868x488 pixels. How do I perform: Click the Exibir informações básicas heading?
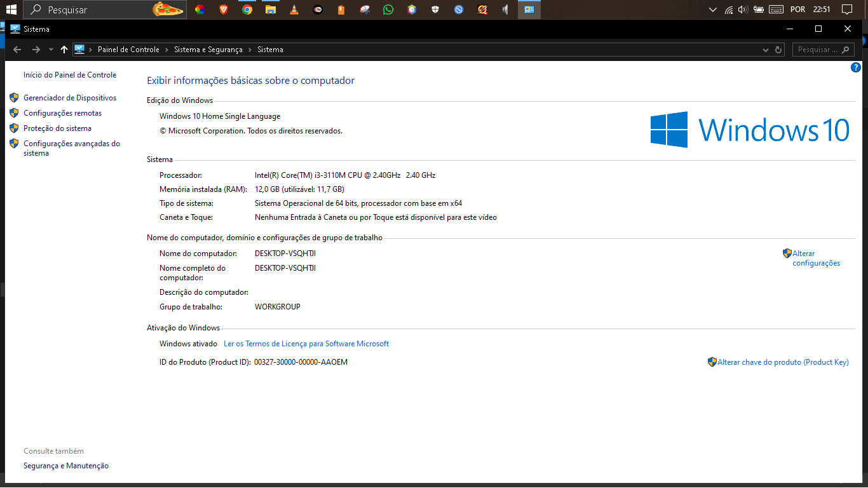[250, 81]
